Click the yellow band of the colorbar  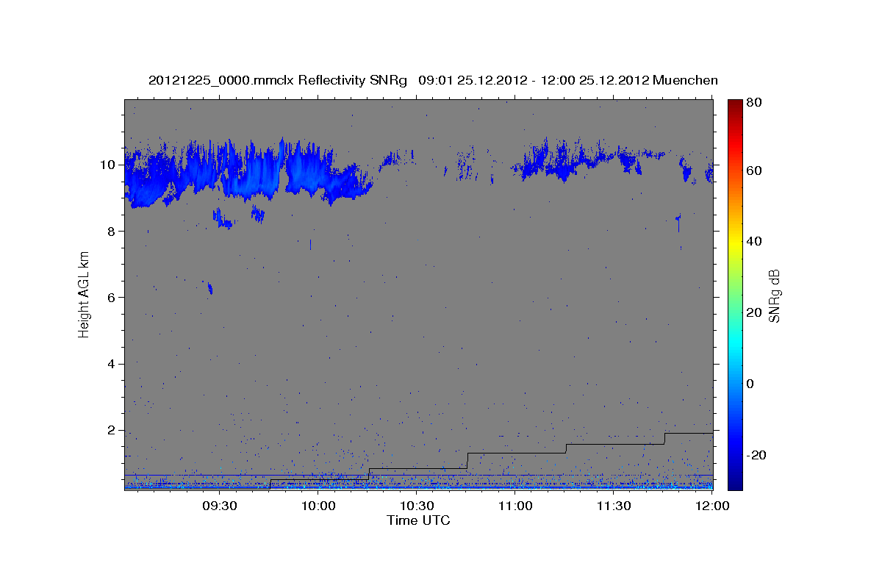click(x=735, y=243)
